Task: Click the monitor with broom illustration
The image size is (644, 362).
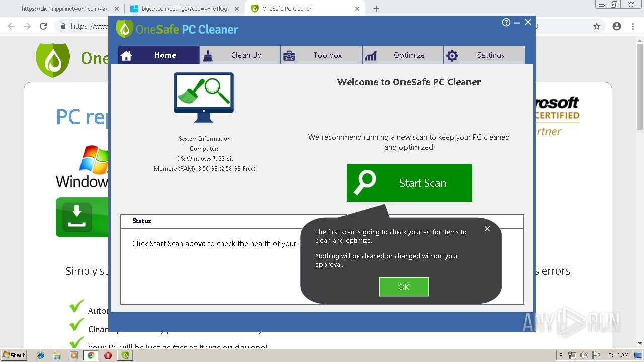Action: coord(204,98)
